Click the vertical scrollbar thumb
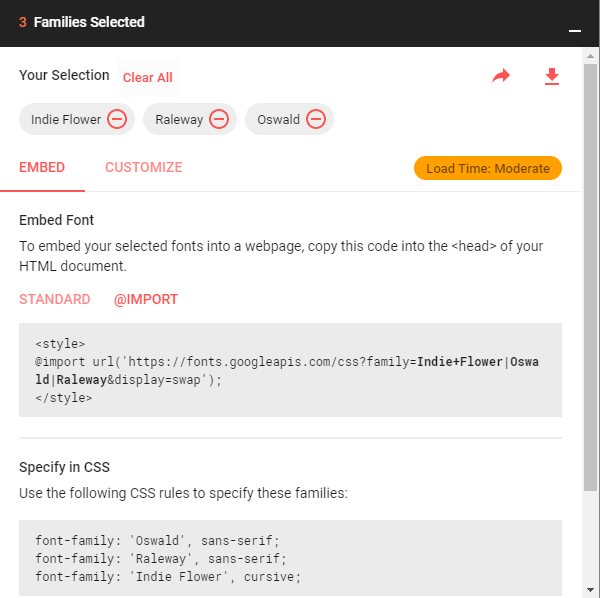 click(x=590, y=277)
